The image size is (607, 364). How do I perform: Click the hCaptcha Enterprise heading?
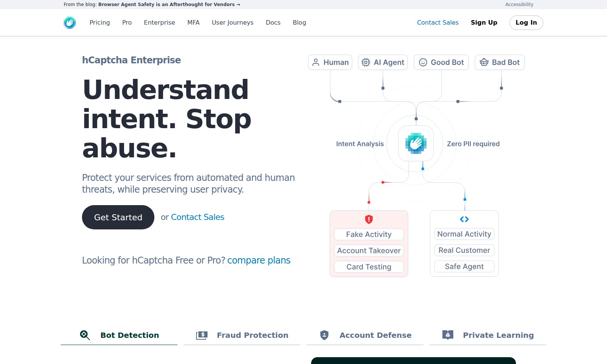click(x=131, y=60)
